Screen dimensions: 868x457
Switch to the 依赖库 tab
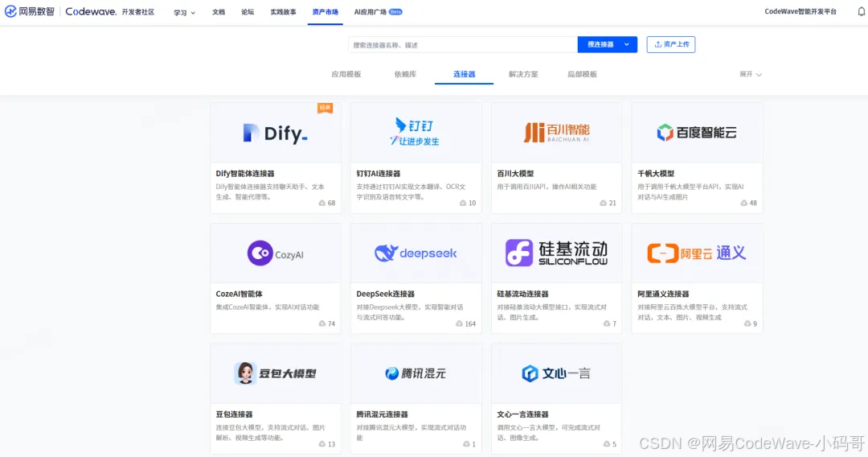405,74
